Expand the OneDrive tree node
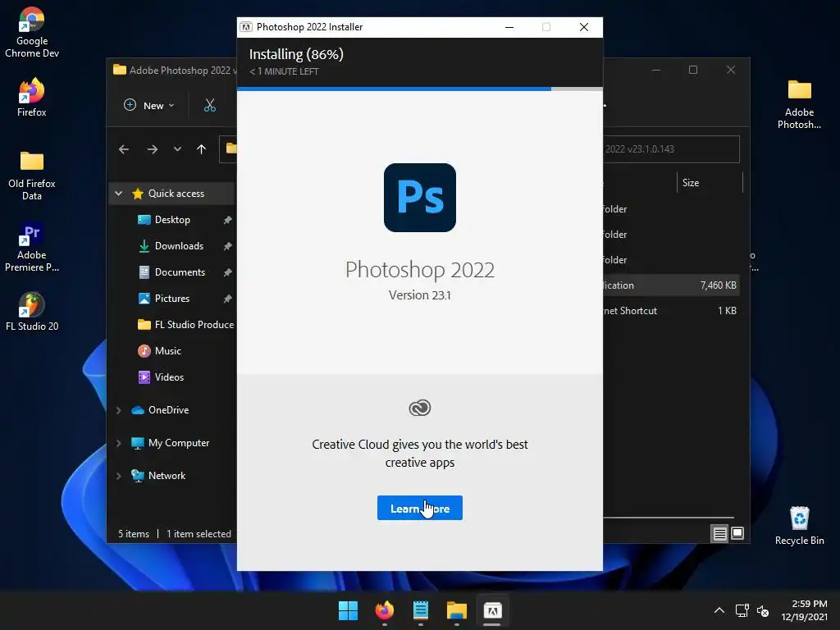840x630 pixels. point(119,410)
